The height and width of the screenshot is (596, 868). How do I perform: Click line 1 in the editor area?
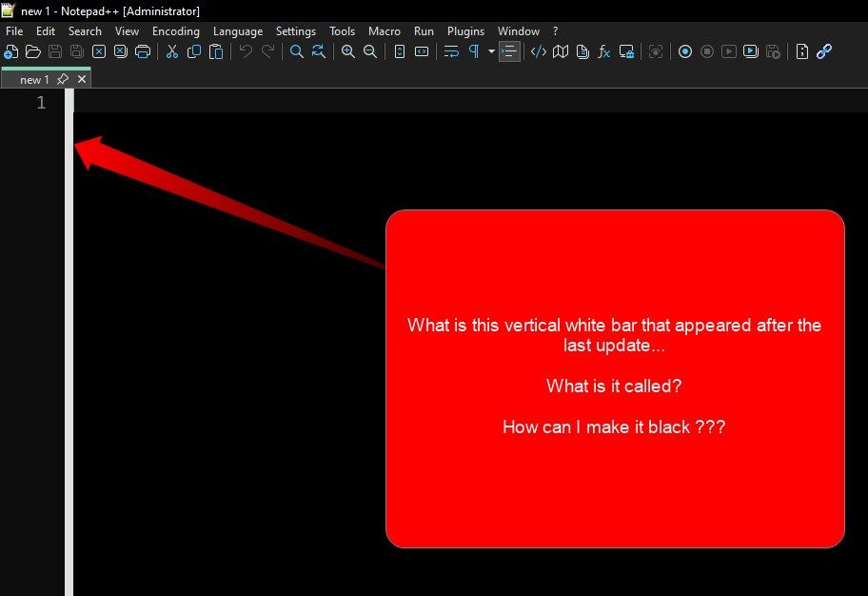pyautogui.click(x=381, y=103)
